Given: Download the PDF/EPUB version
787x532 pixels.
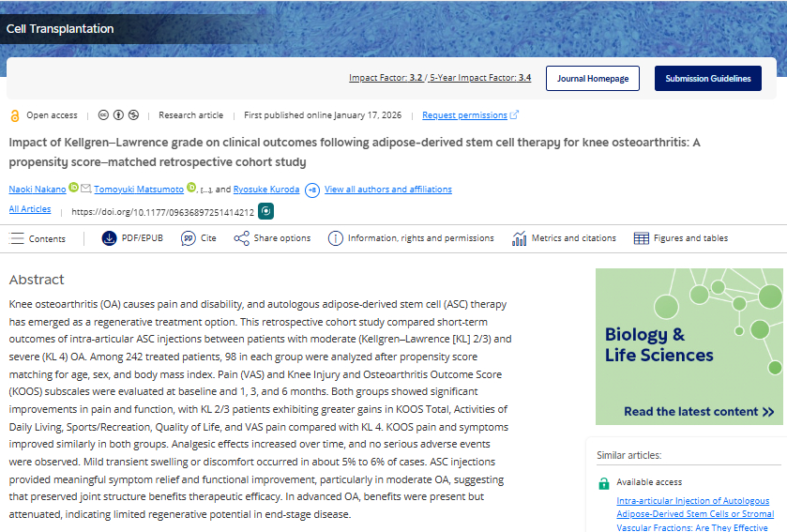Looking at the screenshot, I should point(132,238).
